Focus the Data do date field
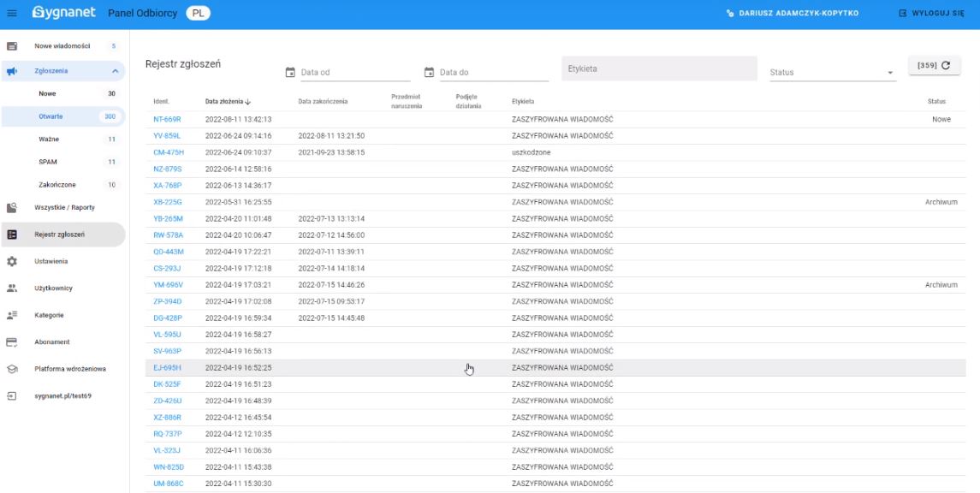The width and height of the screenshot is (980, 493). click(493, 73)
